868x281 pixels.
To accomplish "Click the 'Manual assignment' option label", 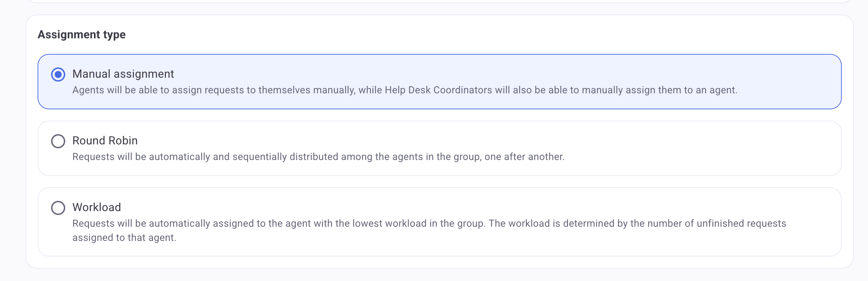I will point(123,74).
